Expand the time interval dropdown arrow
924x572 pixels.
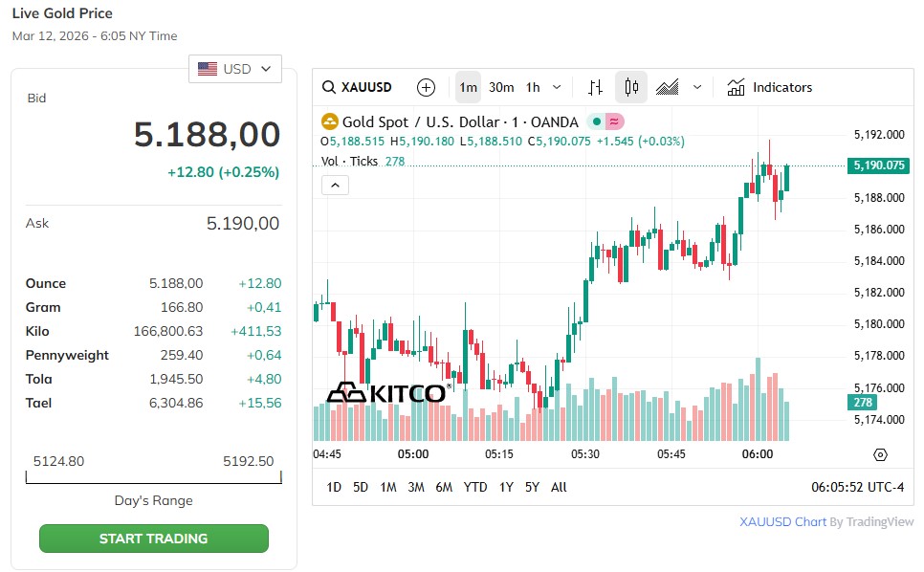tap(558, 87)
